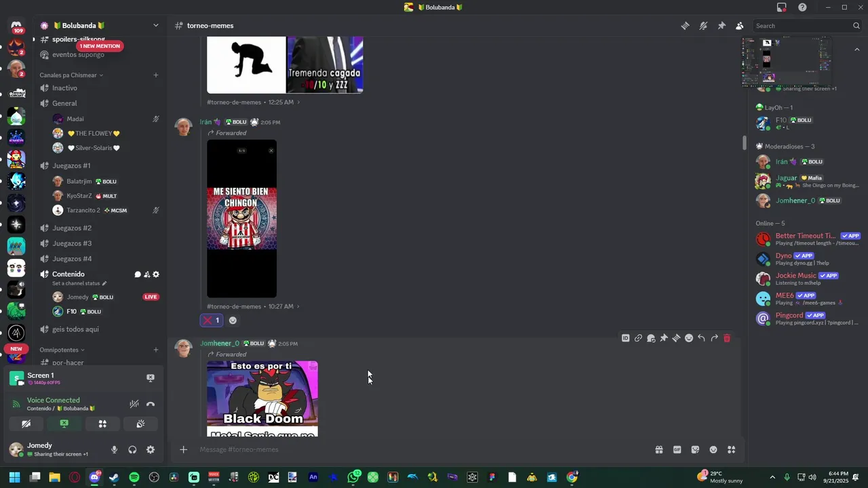Copy message link icon in message toolbar
Viewport: 868px width, 488px height.
(x=638, y=338)
